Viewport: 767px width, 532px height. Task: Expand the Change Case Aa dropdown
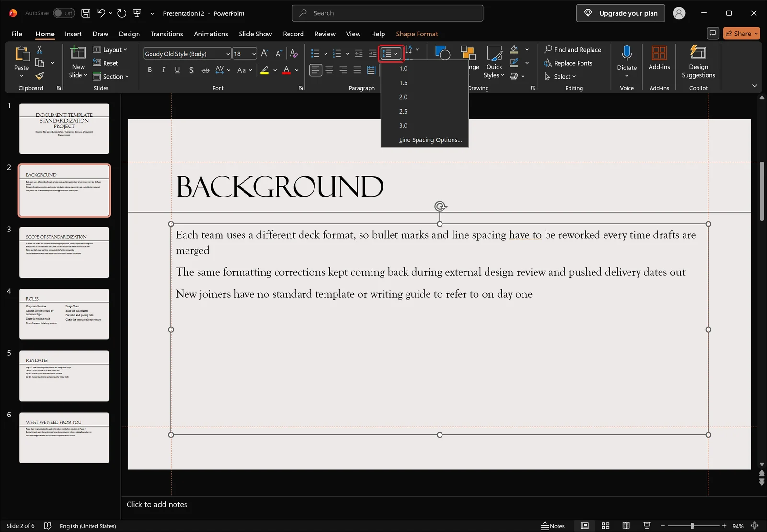pyautogui.click(x=244, y=70)
